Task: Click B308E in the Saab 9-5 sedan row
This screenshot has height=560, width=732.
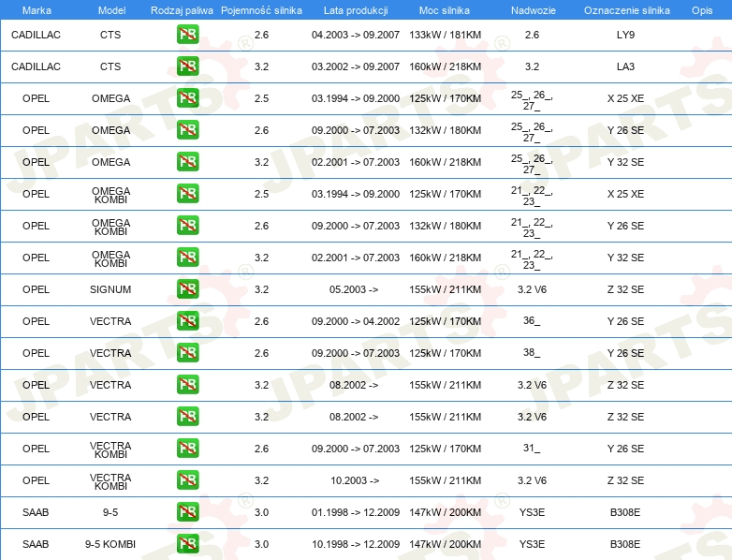Action: point(625,512)
